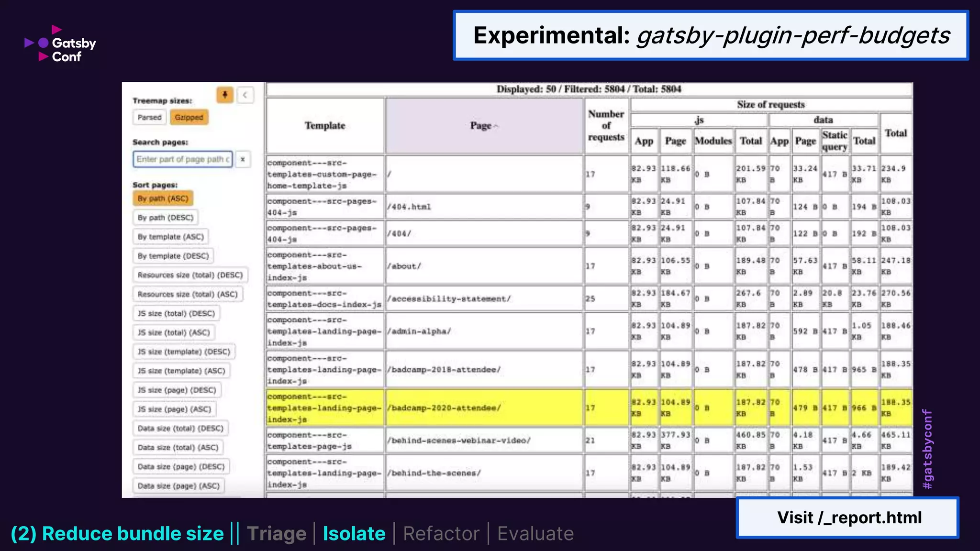Sort by Resources size (total) (ASC)

point(188,294)
